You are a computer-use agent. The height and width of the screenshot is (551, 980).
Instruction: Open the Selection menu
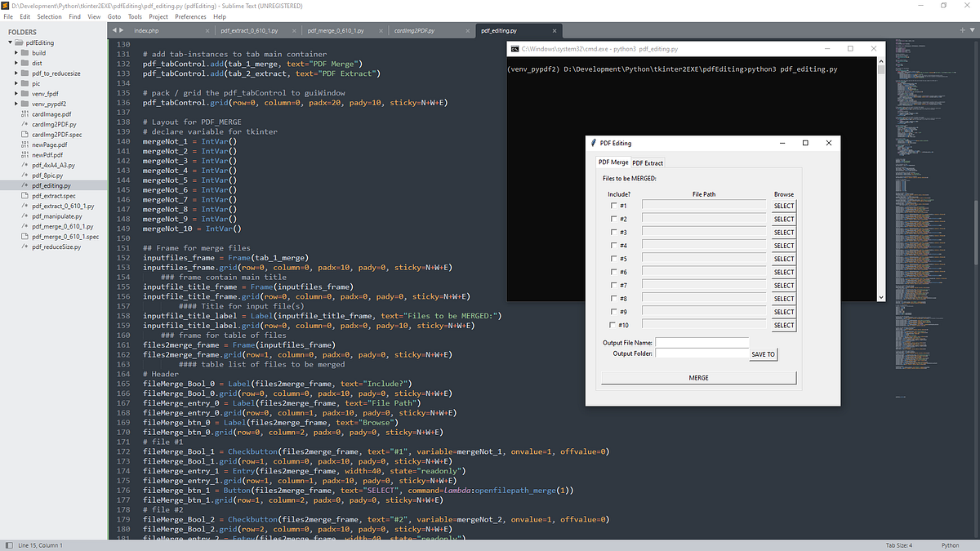tap(49, 16)
